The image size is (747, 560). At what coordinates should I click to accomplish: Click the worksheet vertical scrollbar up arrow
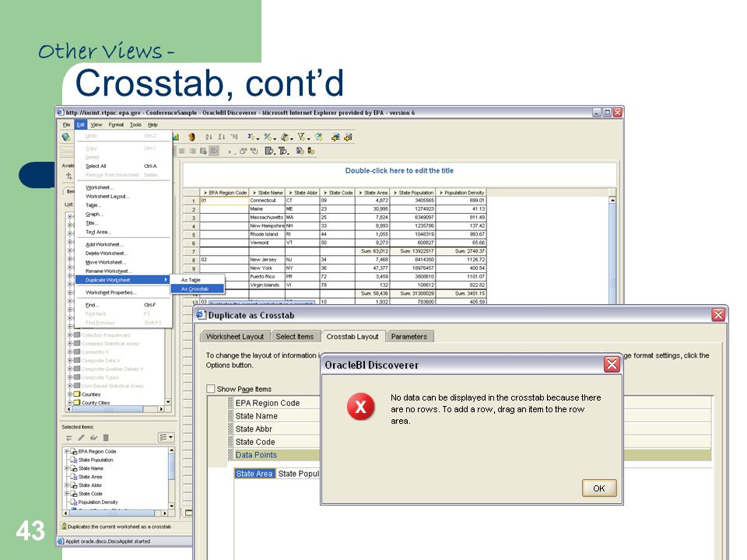click(612, 201)
